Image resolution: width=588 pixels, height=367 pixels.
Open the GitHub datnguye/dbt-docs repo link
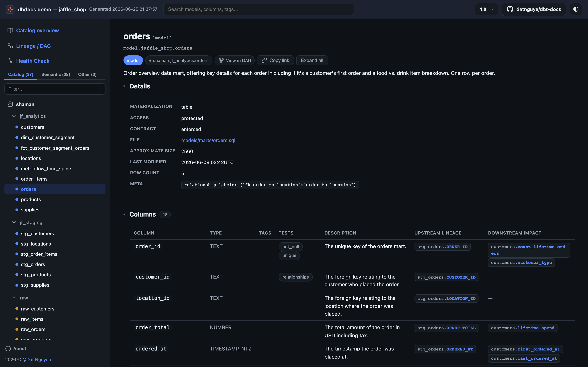point(534,9)
